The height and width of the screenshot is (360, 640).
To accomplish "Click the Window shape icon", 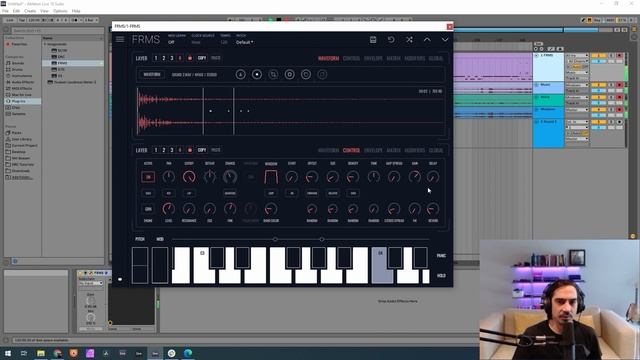I will (x=271, y=177).
